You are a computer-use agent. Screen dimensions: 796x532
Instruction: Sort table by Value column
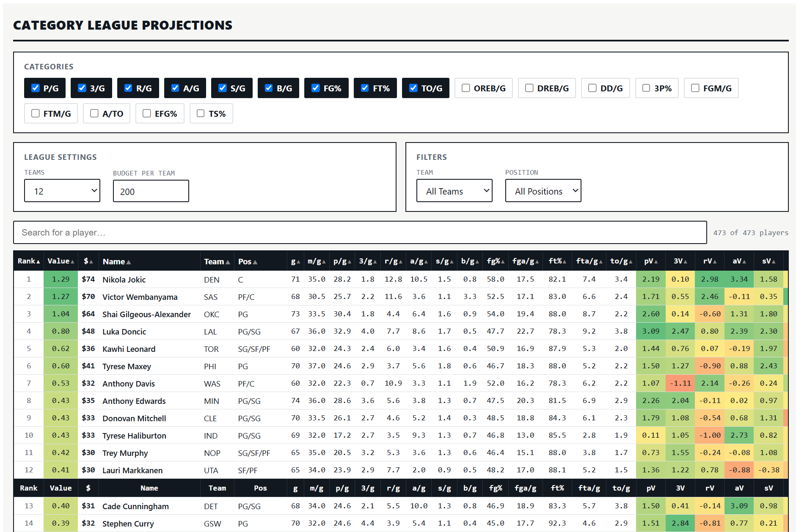61,261
